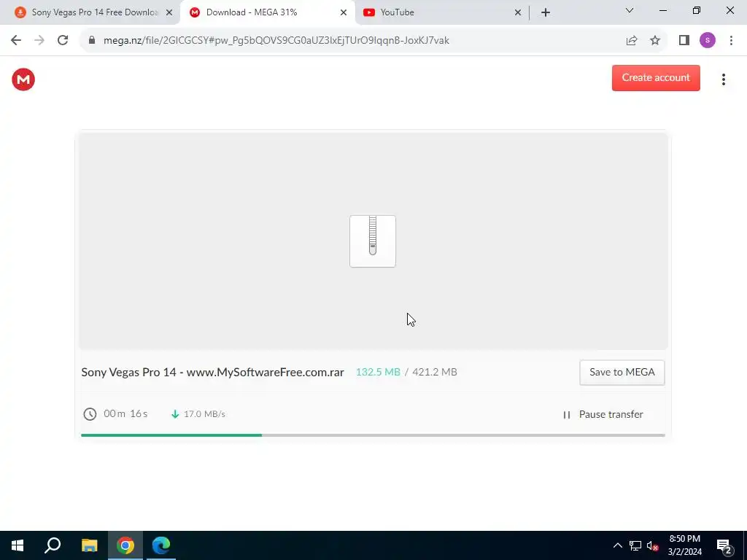The width and height of the screenshot is (747, 560).
Task: Open the taskbar clock and date
Action: click(x=684, y=545)
